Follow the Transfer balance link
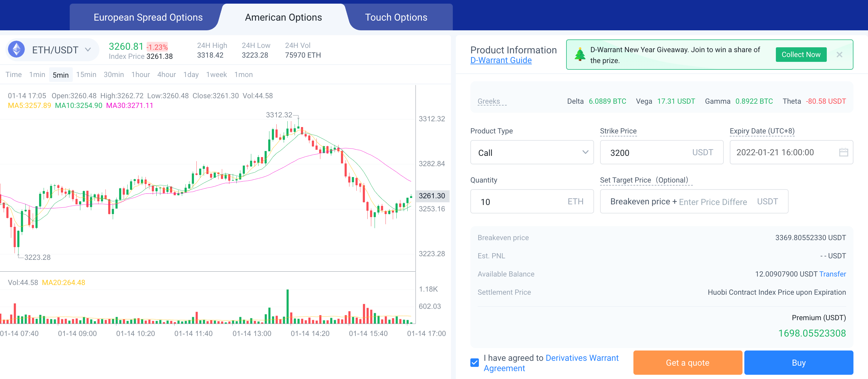The image size is (868, 379). 832,274
